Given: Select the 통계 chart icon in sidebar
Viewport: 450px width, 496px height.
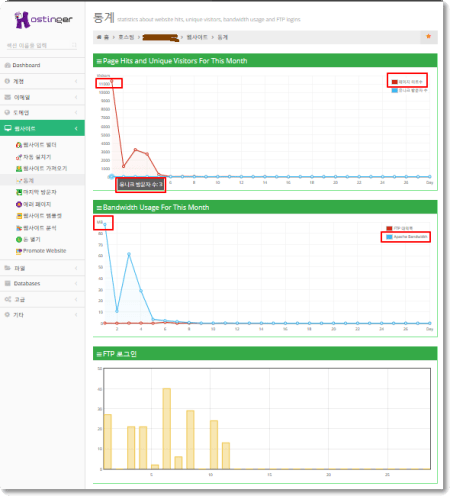Looking at the screenshot, I should [x=19, y=181].
